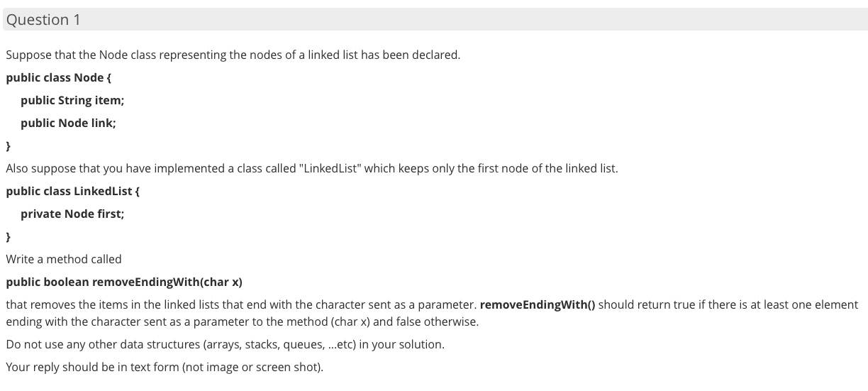868x391 pixels.
Task: Click the word "boolean" in the method signature
Action: [x=66, y=282]
